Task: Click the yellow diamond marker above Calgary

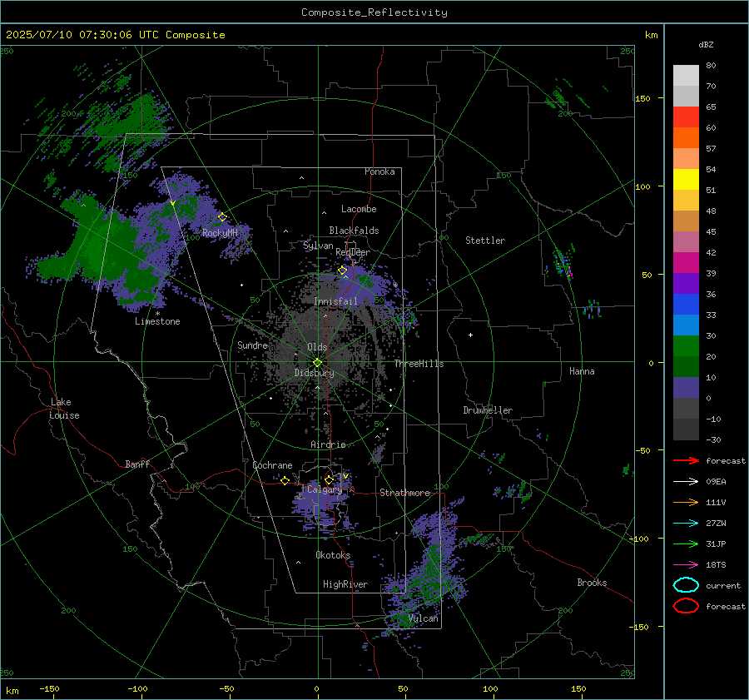Action: coord(329,479)
